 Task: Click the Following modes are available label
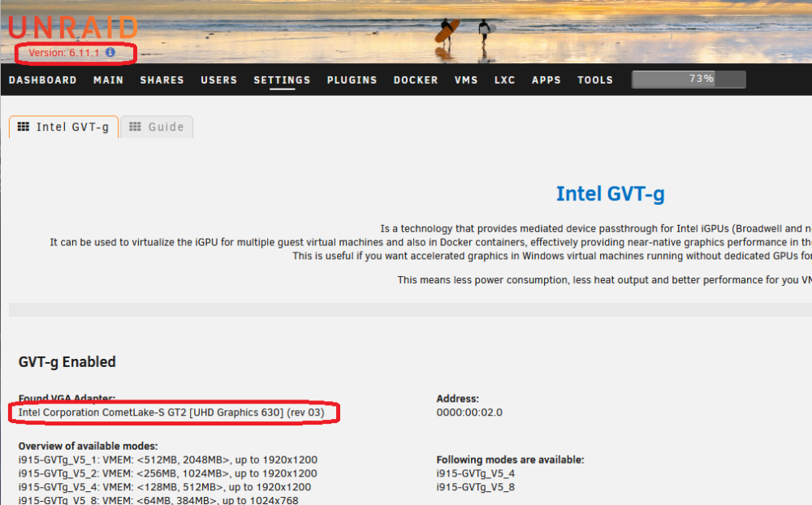[x=510, y=460]
